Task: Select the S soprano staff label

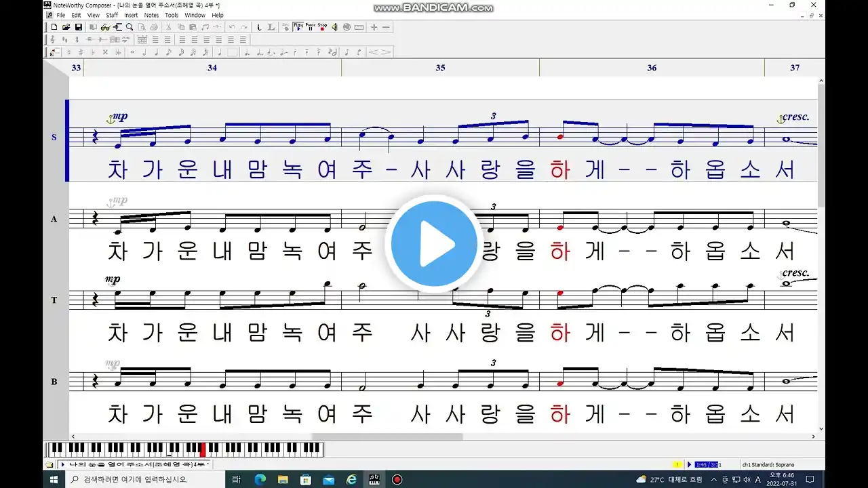Action: click(x=54, y=137)
